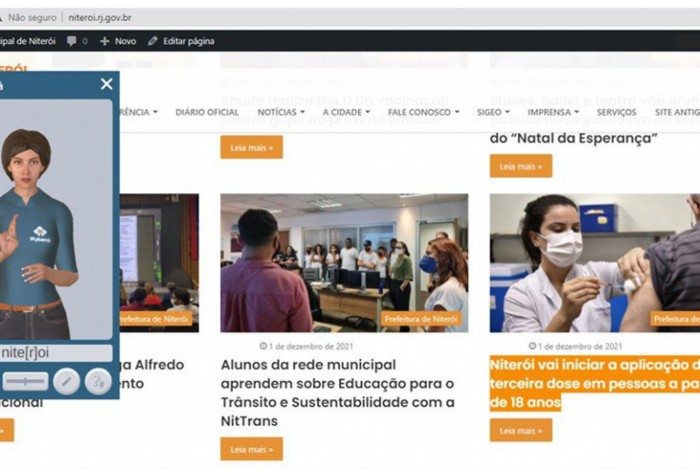The height and width of the screenshot is (470, 700).
Task: Click the round translation button beside pencil
Action: pos(98,382)
